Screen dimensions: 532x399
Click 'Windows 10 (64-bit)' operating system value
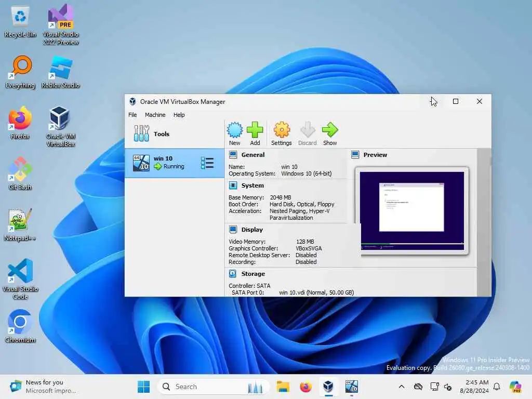[x=307, y=174]
